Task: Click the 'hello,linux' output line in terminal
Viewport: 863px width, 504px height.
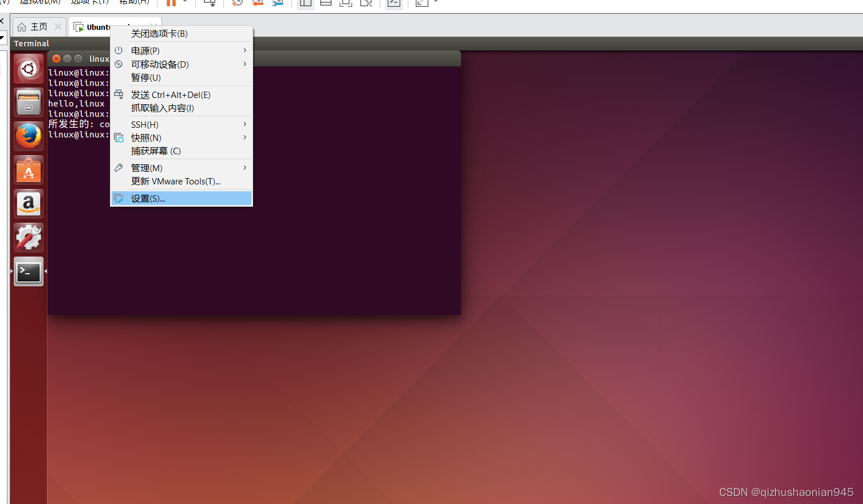Action: point(76,104)
